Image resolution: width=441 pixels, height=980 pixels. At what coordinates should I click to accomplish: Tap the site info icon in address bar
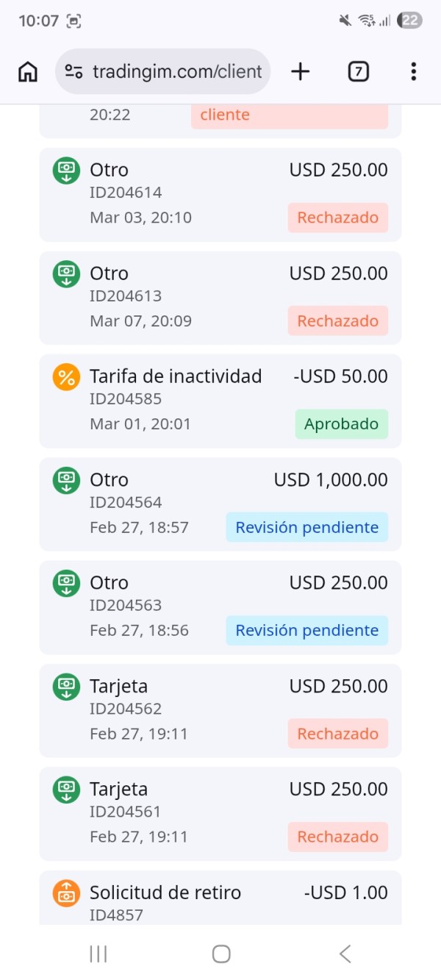[x=73, y=71]
